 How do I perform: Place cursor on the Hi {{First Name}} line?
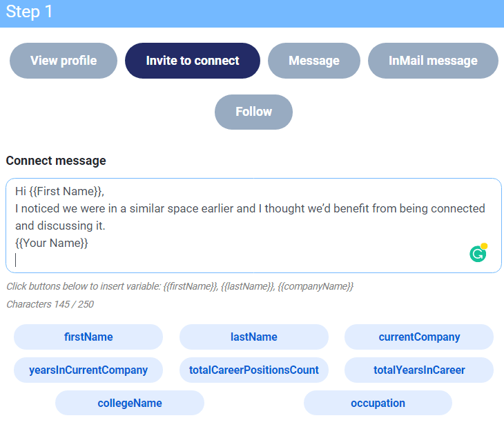pos(60,191)
